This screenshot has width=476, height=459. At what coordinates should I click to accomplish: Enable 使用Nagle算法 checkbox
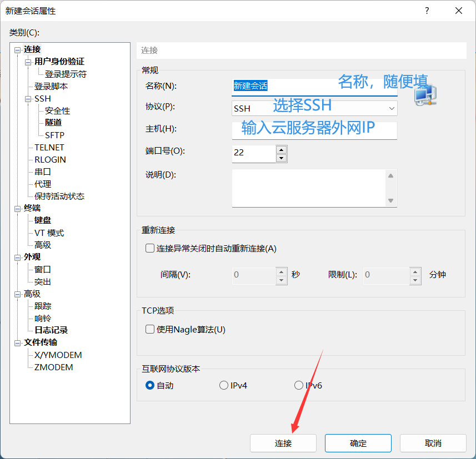pyautogui.click(x=150, y=330)
